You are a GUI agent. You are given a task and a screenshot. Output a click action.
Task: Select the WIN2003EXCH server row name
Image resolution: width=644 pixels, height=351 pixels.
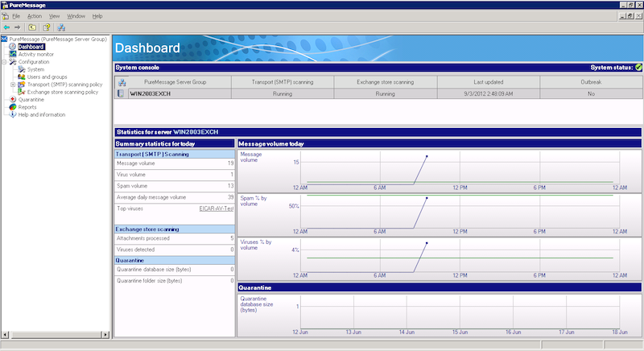(151, 93)
